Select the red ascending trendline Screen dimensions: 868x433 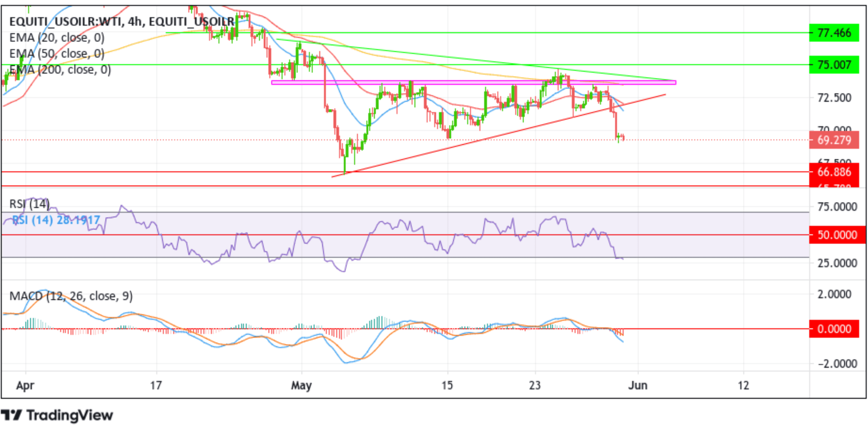click(x=499, y=136)
